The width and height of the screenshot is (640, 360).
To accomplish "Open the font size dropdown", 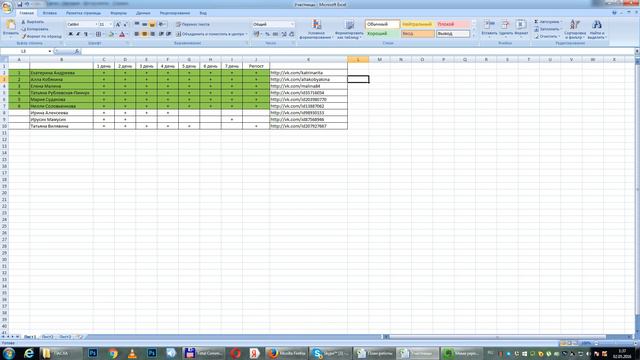I will [x=110, y=24].
